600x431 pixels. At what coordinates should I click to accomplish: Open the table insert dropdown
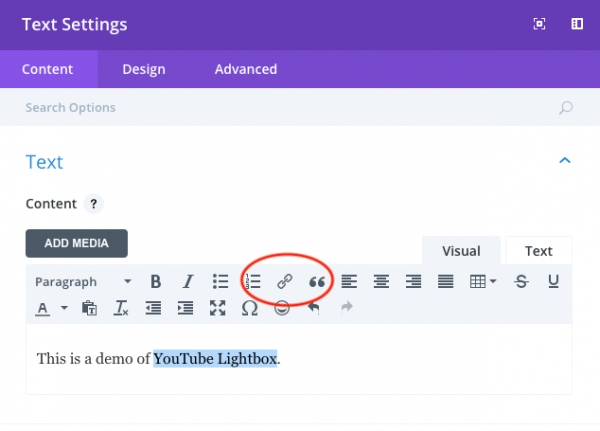point(484,282)
